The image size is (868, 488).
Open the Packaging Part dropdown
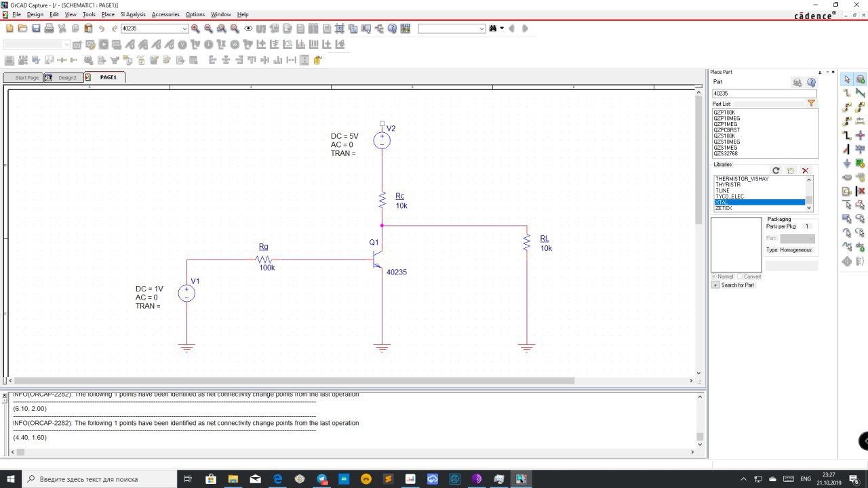811,239
